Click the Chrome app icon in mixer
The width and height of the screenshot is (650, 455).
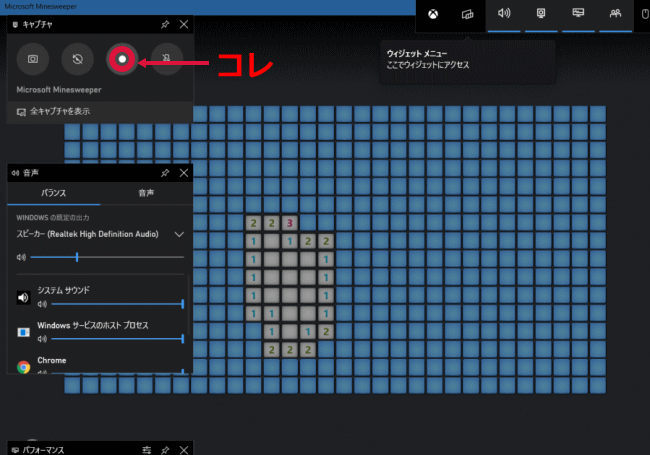tap(24, 367)
